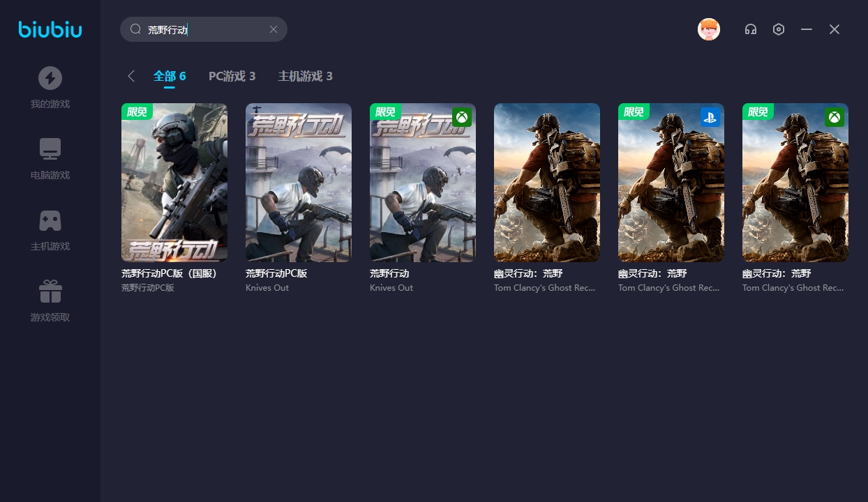The width and height of the screenshot is (868, 502).
Task: Open the gift box game rewards icon
Action: click(50, 291)
